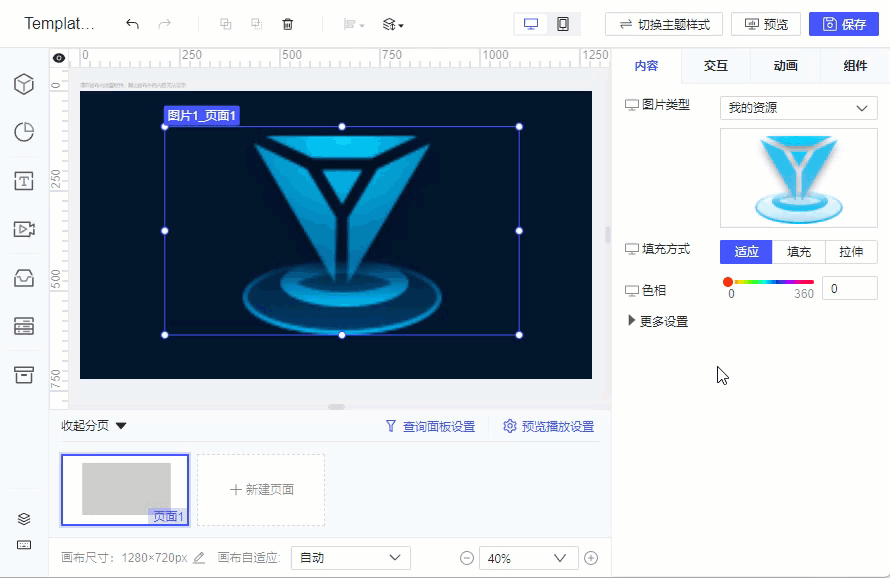Click the Y logo image on canvas

point(342,231)
